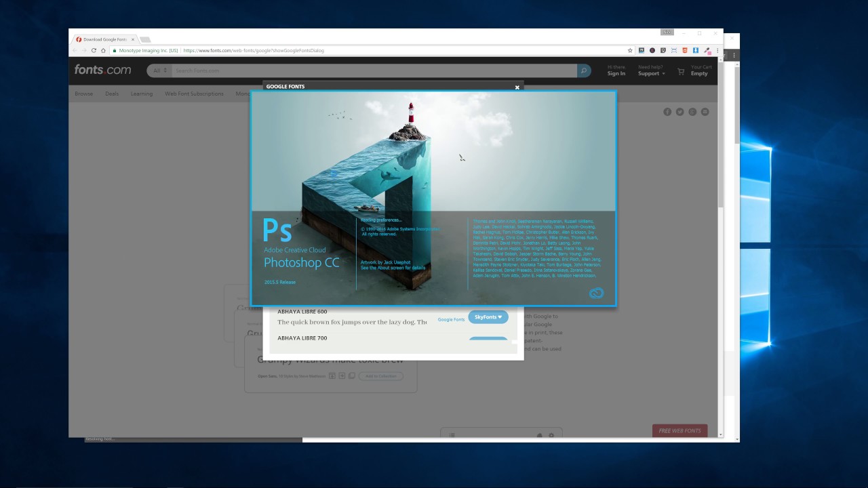Click the Search Fonts.com input field
This screenshot has width=868, height=488.
pos(374,70)
